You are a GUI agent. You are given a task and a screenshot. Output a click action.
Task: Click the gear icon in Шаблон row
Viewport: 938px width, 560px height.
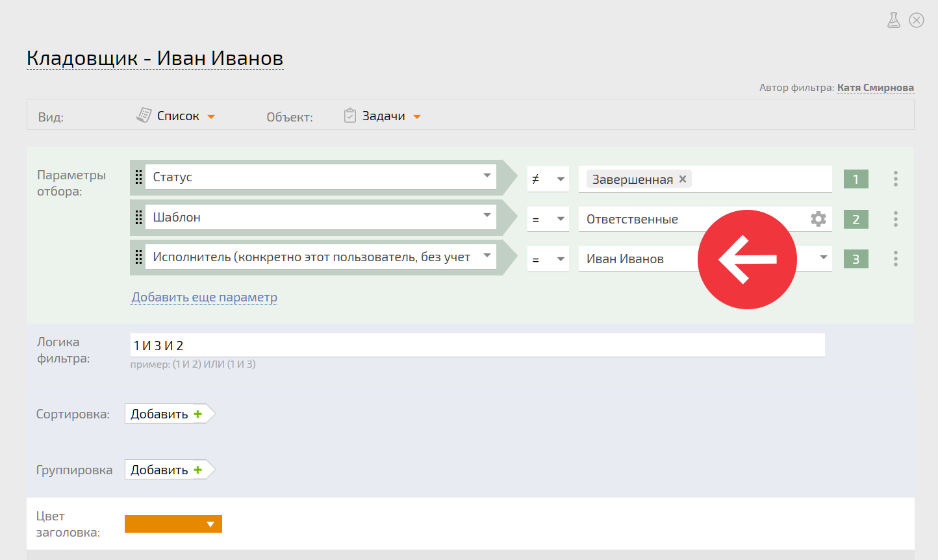818,219
